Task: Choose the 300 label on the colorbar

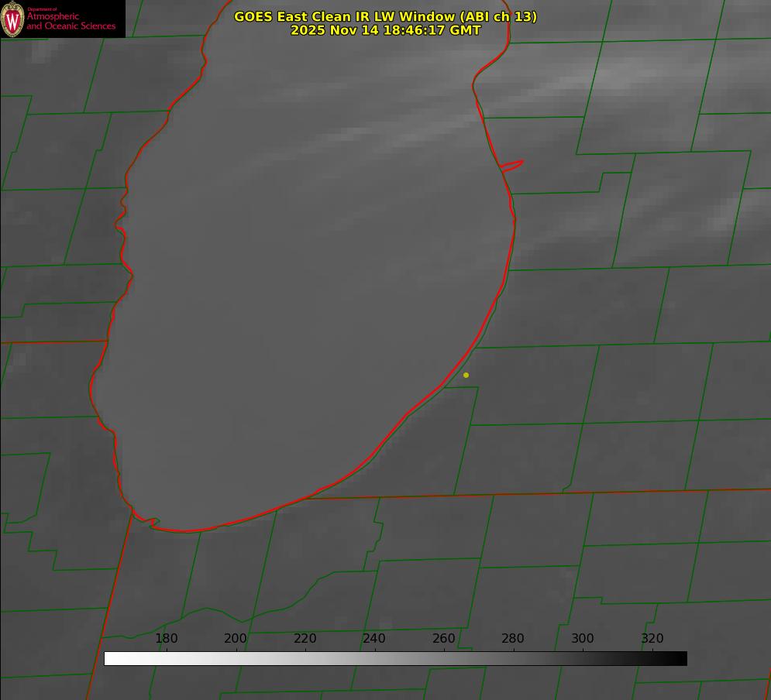Action: [x=583, y=639]
